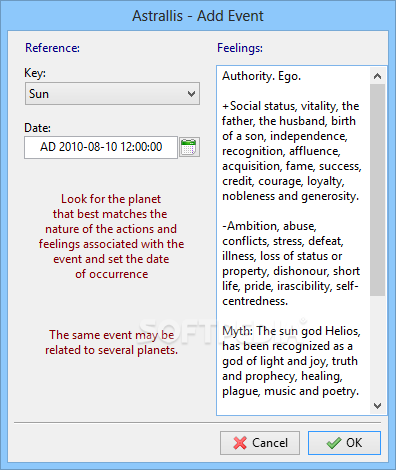Click the Feelings scrollbar thumb
Image resolution: width=396 pixels, height=470 pixels.
pos(377,190)
